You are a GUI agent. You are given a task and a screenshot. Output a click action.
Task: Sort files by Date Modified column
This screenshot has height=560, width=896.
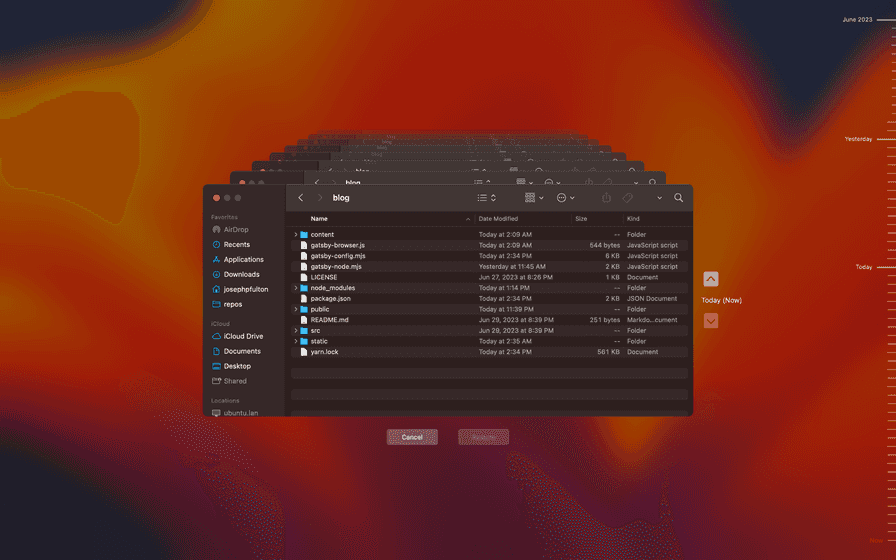tap(498, 218)
